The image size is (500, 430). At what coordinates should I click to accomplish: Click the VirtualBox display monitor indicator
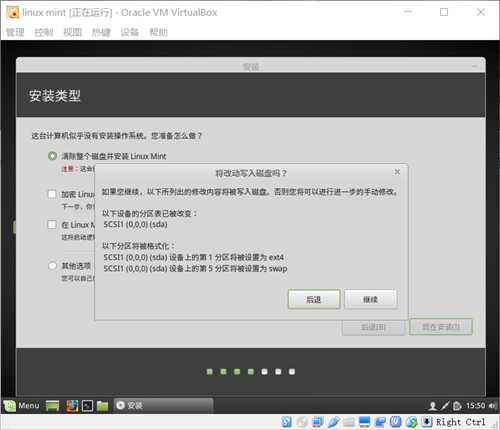[364, 422]
